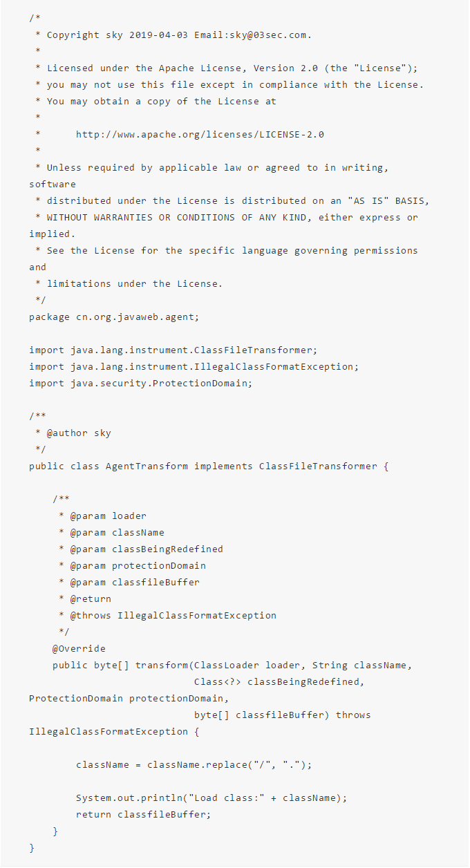The image size is (470, 868).
Task: Click the Apache license URL in the comment
Action: [200, 134]
